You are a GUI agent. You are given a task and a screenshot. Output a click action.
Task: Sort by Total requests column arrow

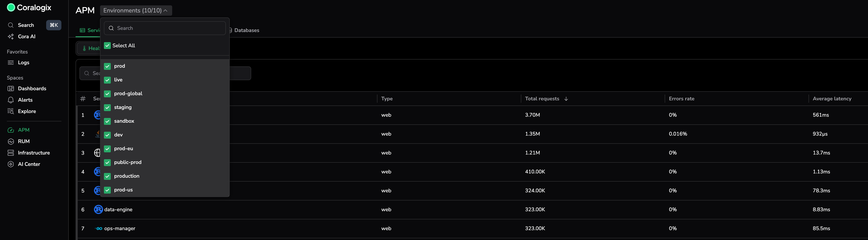click(x=566, y=99)
